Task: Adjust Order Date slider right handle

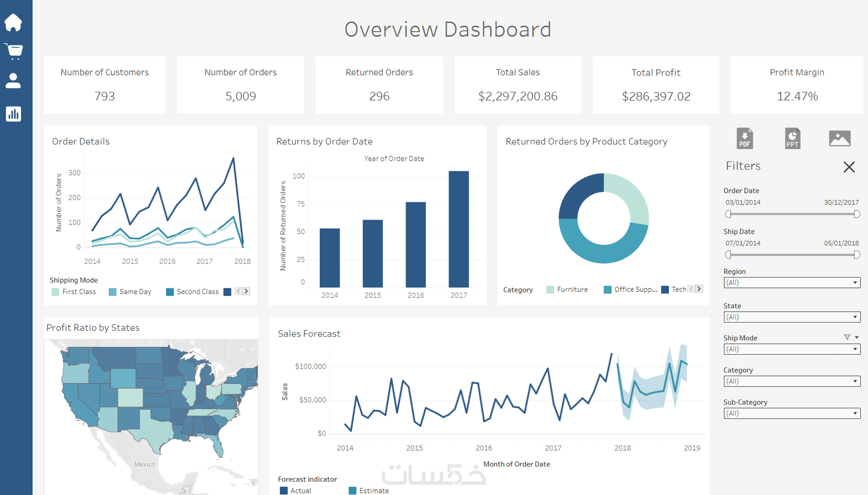Action: tap(857, 214)
